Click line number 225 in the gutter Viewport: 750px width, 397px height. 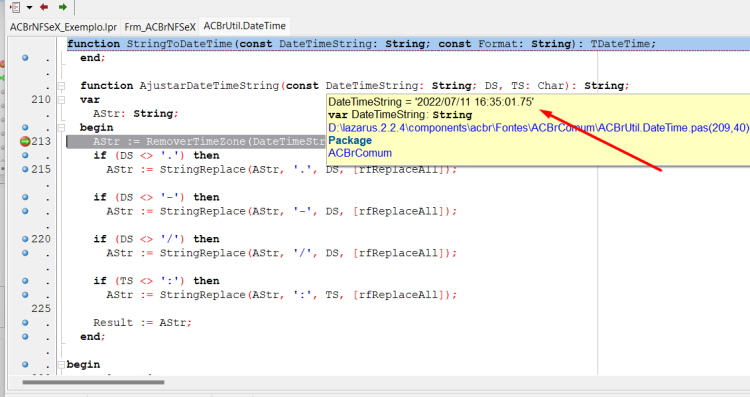41,309
